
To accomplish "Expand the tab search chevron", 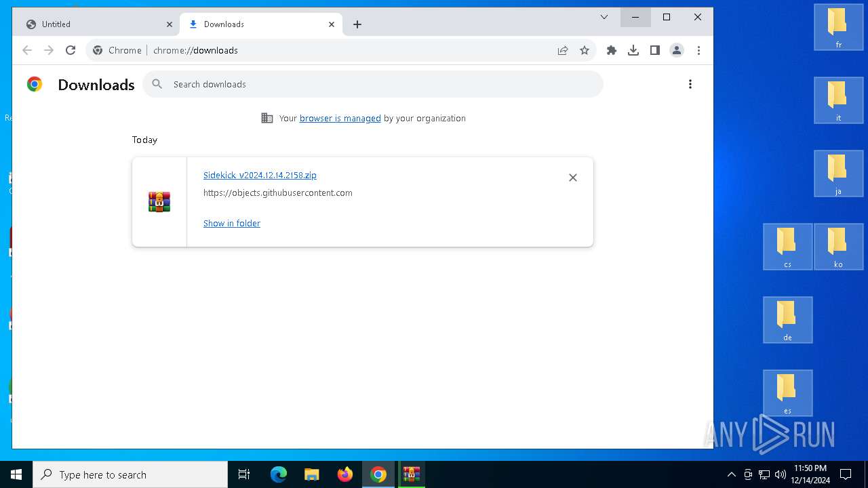I will pos(604,17).
